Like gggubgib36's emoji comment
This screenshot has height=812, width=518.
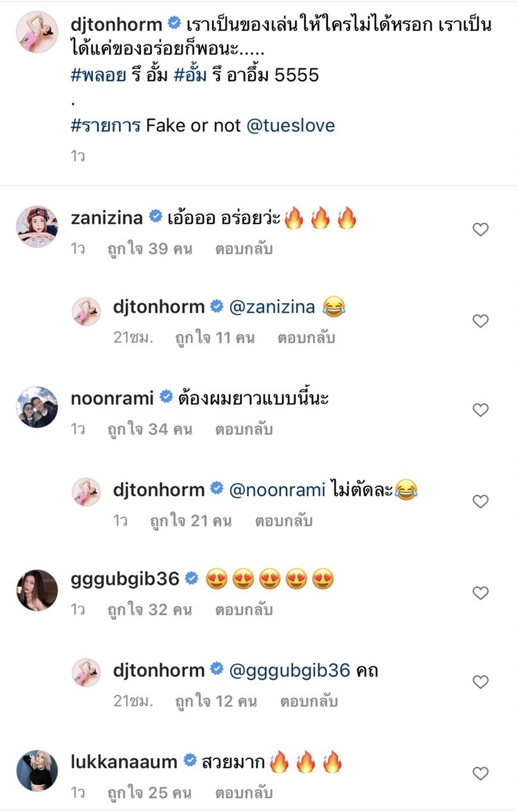(x=480, y=593)
